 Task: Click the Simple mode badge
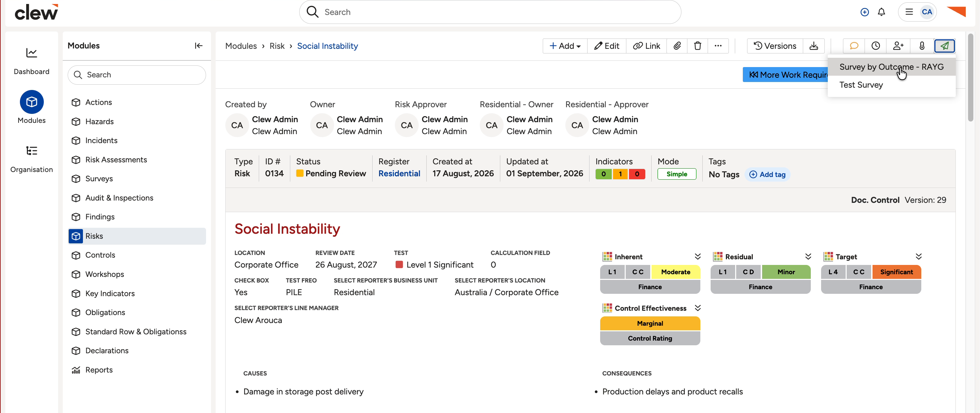tap(677, 174)
